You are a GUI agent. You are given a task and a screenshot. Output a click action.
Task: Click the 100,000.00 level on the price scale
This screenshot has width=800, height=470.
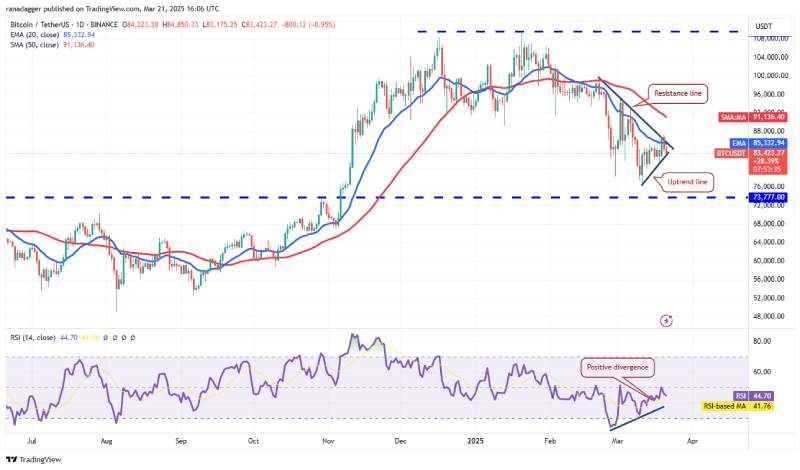(x=771, y=76)
